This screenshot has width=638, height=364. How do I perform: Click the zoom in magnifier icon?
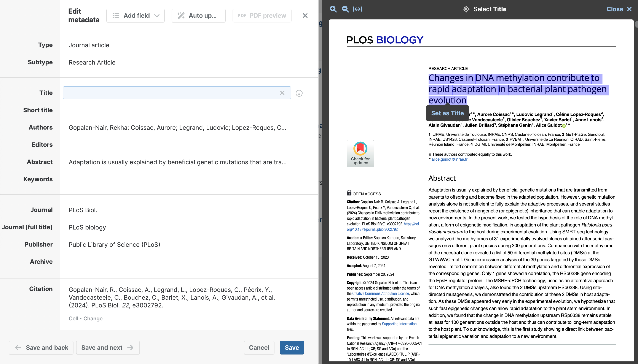[333, 9]
